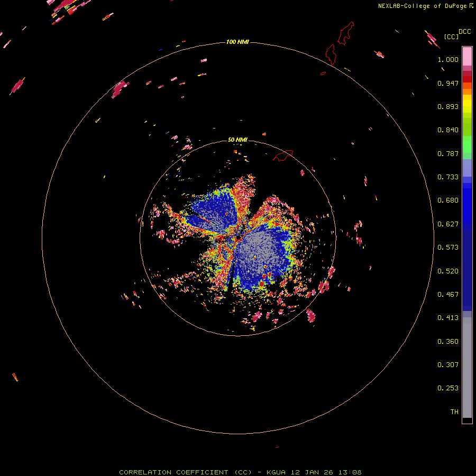
Task: Click the 0.467 legend value
Action: point(448,295)
